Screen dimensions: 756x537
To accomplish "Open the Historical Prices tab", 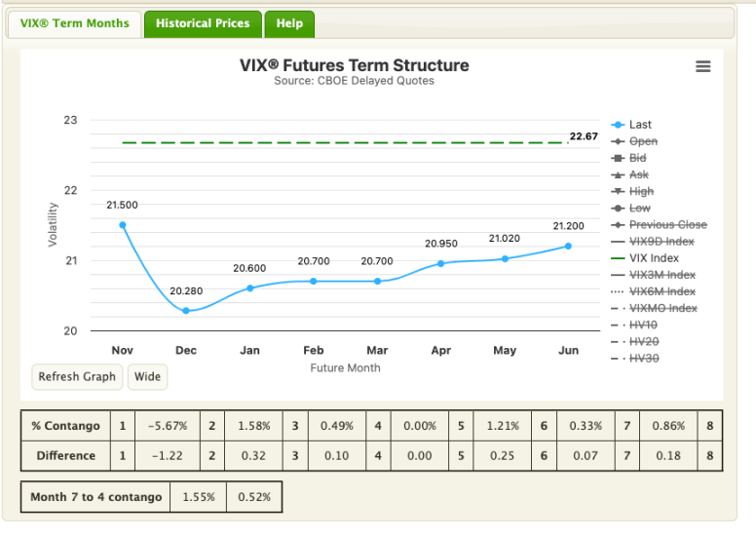I will click(203, 23).
